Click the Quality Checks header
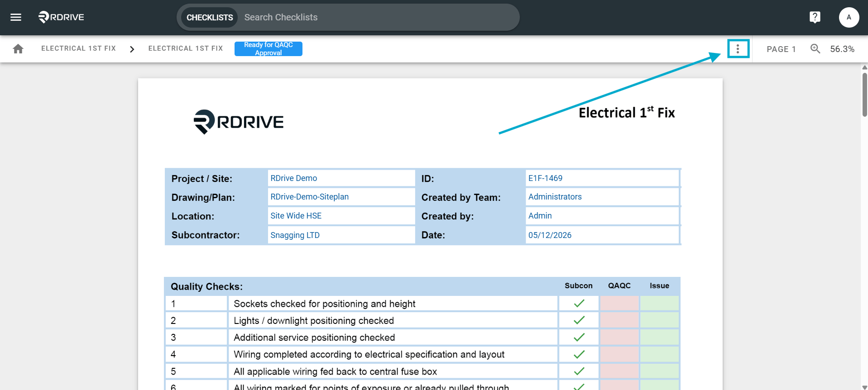 (206, 286)
